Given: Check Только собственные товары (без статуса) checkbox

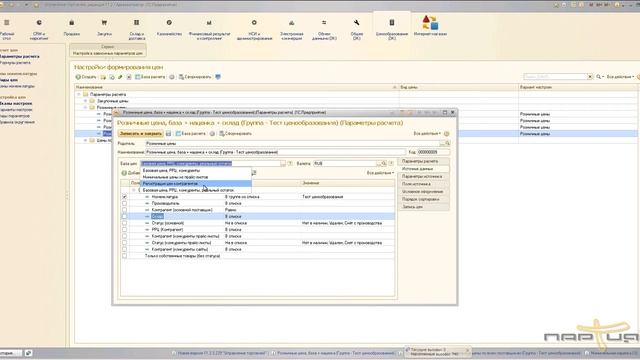Looking at the screenshot, I should pyautogui.click(x=124, y=256).
